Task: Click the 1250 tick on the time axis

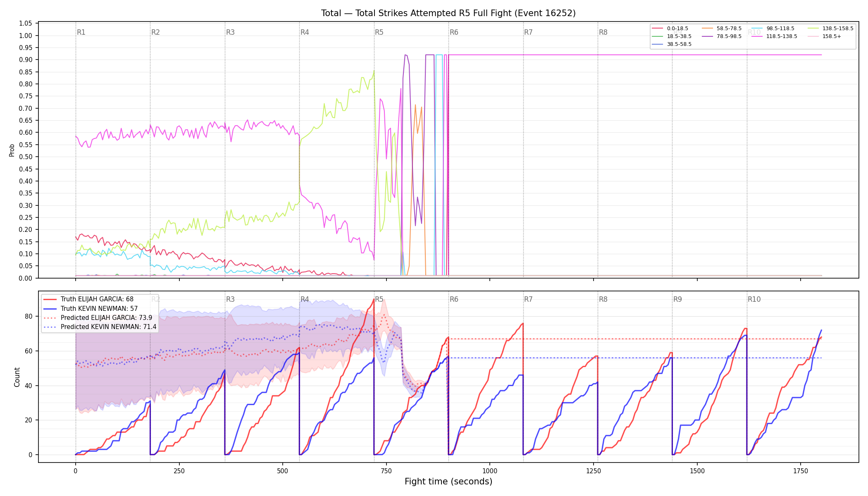Action: [594, 471]
